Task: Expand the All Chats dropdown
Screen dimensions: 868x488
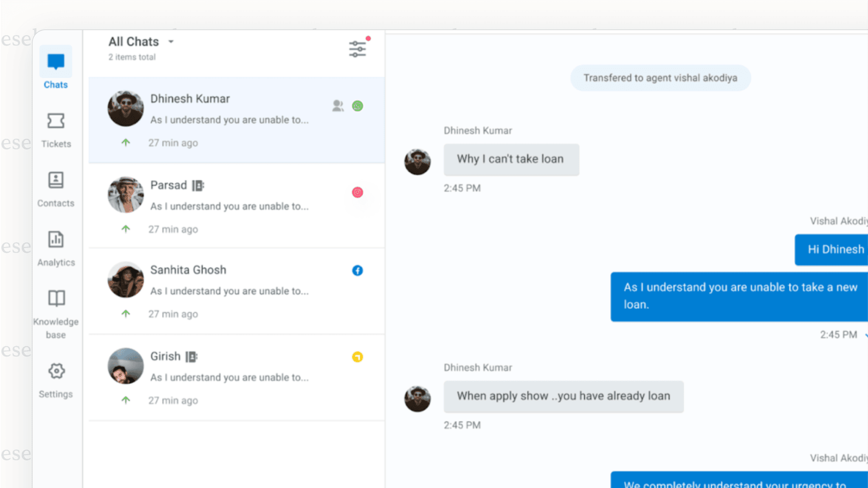Action: click(141, 41)
